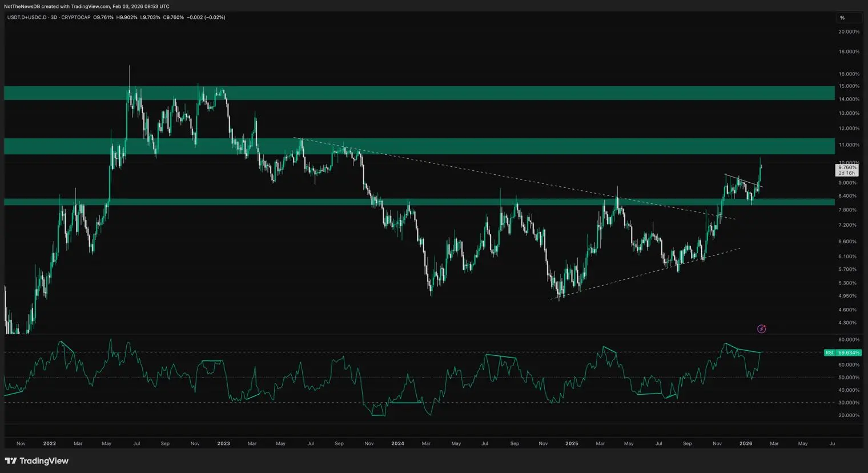Click the 7.200% price axis label
868x473 pixels.
pos(847,225)
